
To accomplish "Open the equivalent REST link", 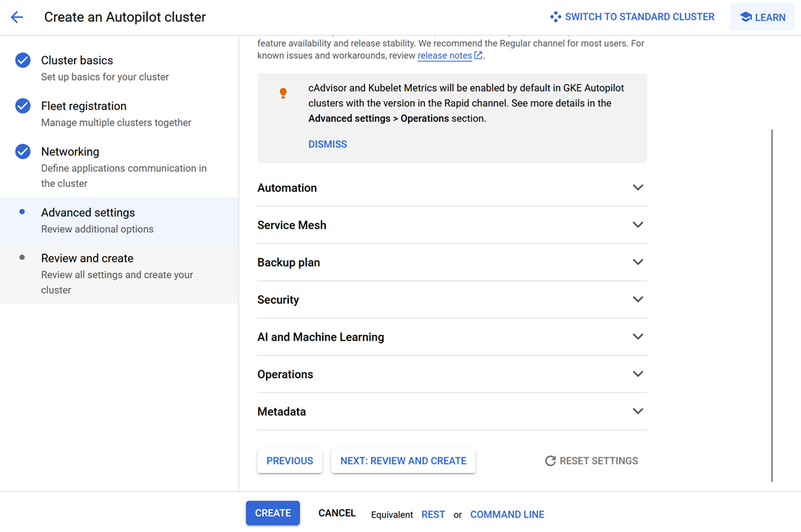I will [433, 514].
